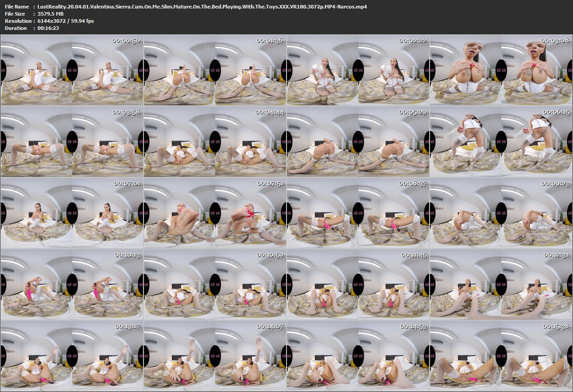The width and height of the screenshot is (573, 392).
Task: View the frame stamped 00:14:53
Action: pos(358,356)
